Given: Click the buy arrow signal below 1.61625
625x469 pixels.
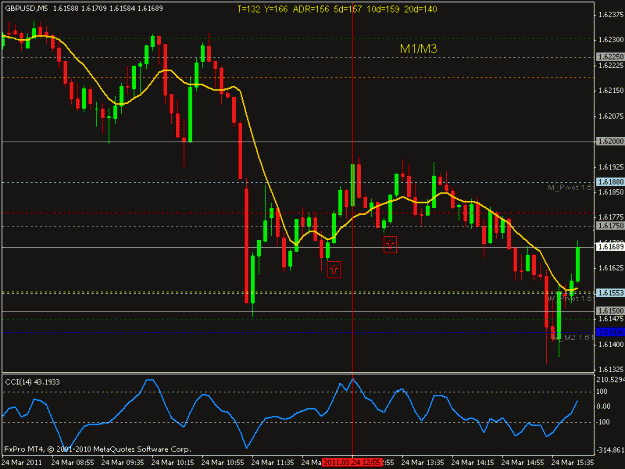Looking at the screenshot, I should [334, 270].
